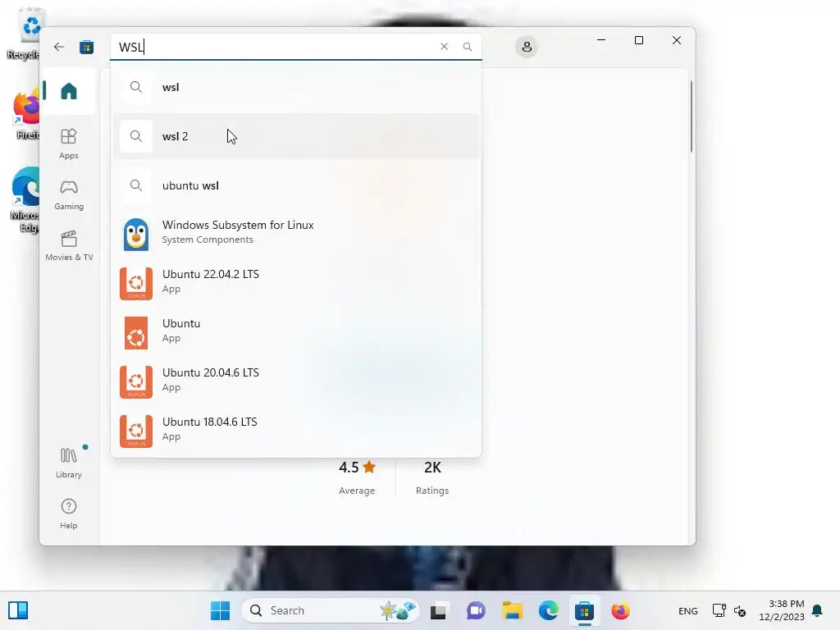Screen dimensions: 840x630
Task: Click the muted volume tray icon
Action: coord(740,610)
